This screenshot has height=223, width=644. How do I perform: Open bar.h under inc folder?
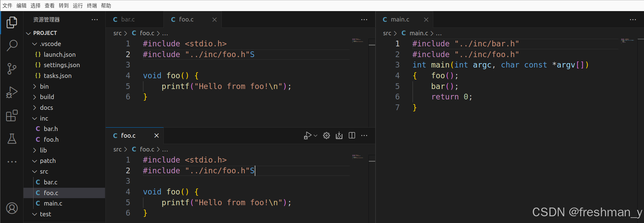click(64, 129)
